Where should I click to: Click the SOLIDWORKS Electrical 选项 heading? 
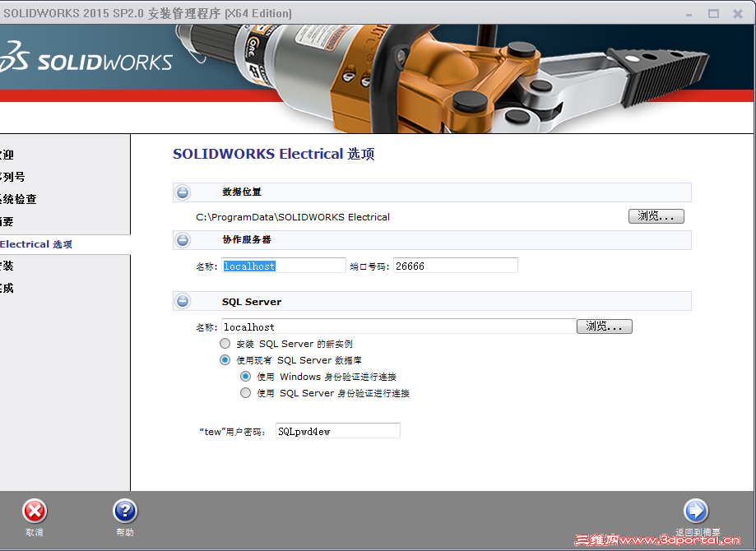[x=273, y=154]
